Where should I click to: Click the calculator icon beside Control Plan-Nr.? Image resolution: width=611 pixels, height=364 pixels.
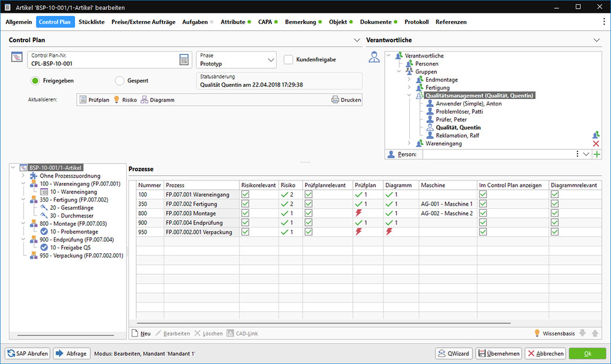tap(184, 60)
